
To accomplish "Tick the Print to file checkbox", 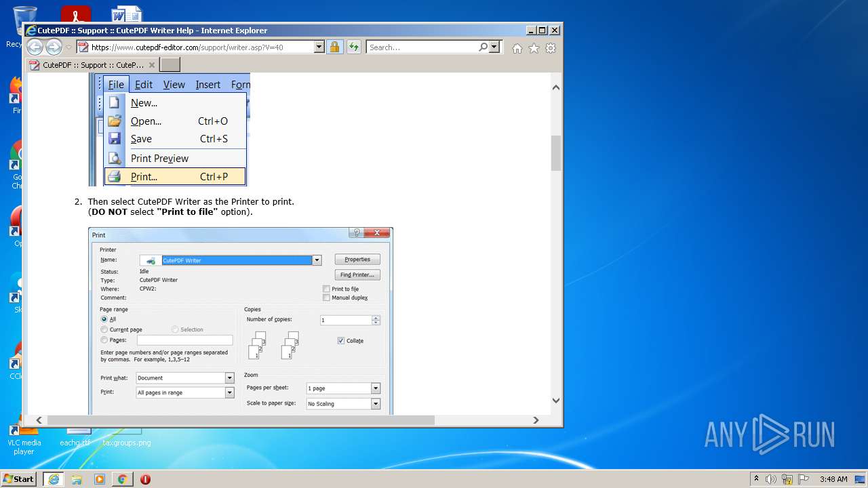I will [x=327, y=289].
